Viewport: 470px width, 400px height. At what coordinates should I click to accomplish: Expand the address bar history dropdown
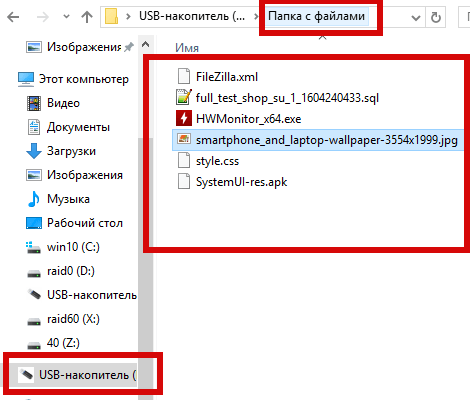416,18
